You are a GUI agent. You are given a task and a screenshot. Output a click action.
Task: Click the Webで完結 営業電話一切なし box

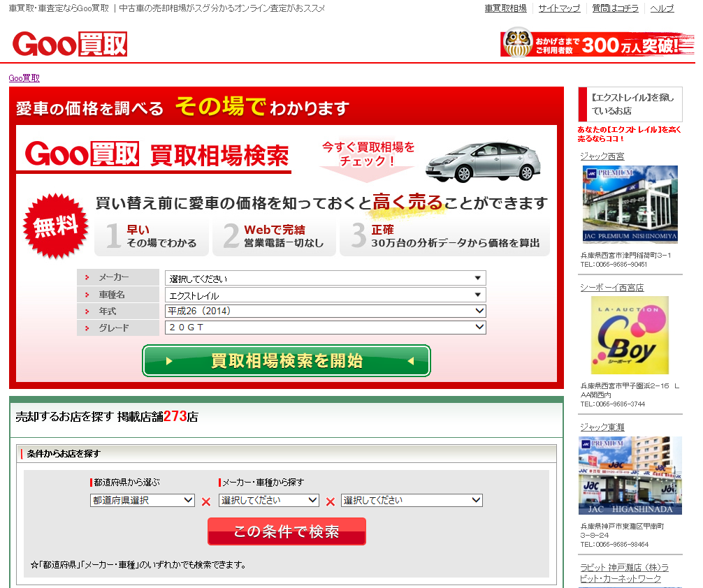(274, 236)
